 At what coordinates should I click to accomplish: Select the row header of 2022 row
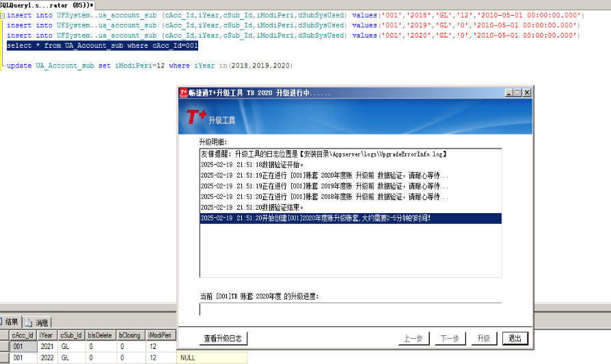coord(4,358)
